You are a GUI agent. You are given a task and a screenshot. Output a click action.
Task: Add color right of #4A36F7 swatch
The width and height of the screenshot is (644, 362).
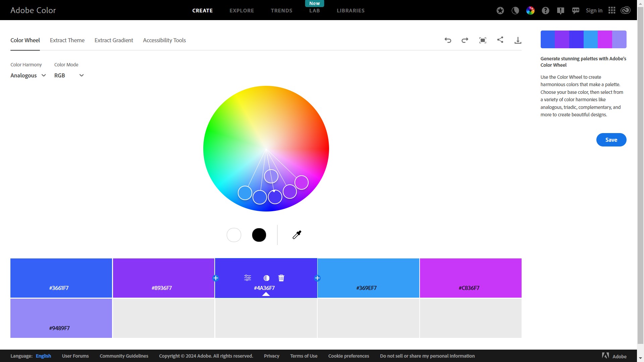click(x=317, y=278)
